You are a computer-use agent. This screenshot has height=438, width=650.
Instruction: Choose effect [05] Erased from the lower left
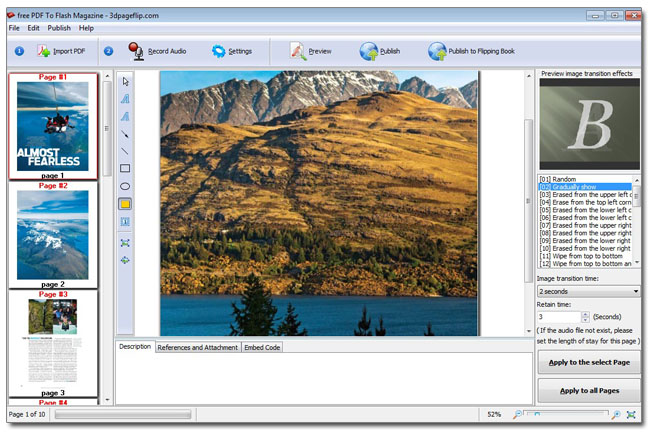pos(585,210)
